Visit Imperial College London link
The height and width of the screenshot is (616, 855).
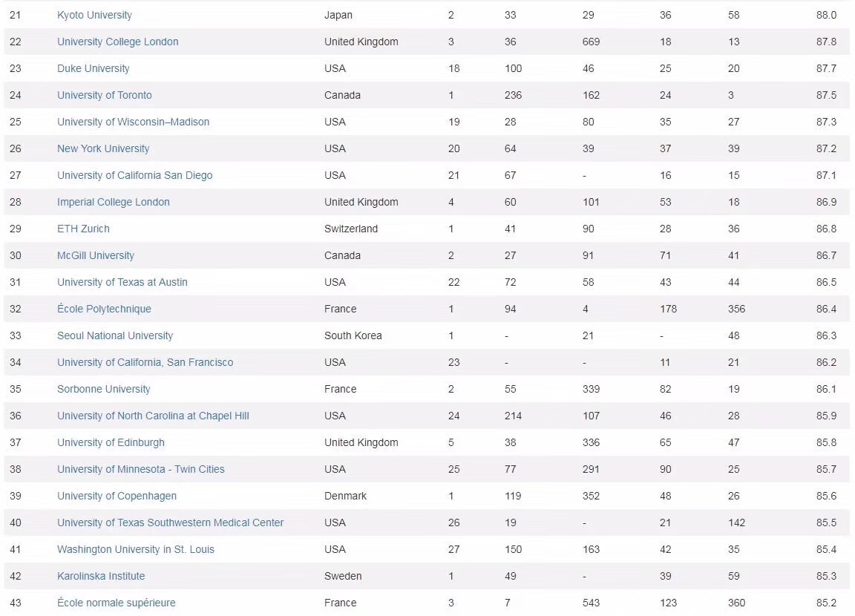pos(113,202)
